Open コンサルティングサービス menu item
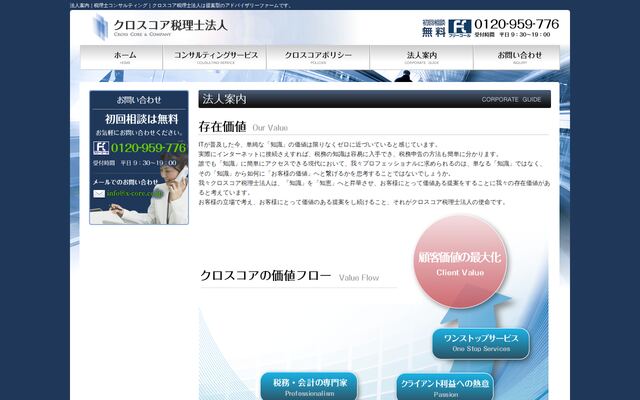The image size is (640, 400). (x=215, y=57)
